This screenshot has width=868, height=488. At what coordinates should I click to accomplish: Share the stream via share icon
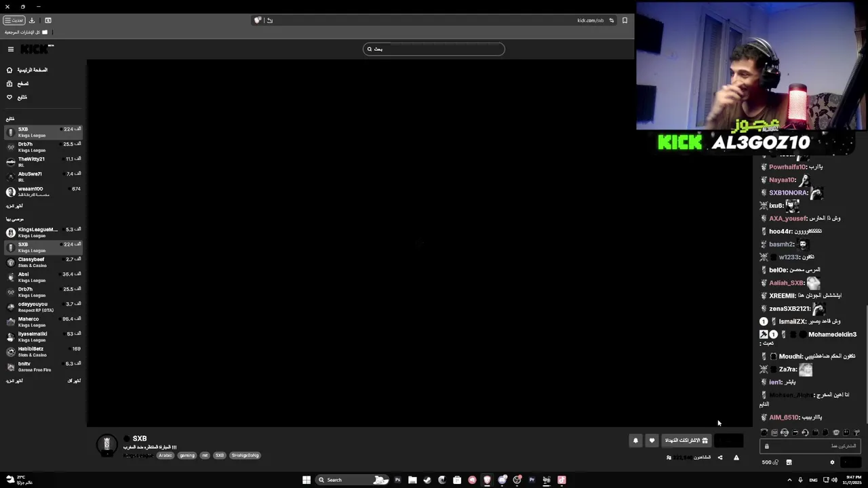720,457
